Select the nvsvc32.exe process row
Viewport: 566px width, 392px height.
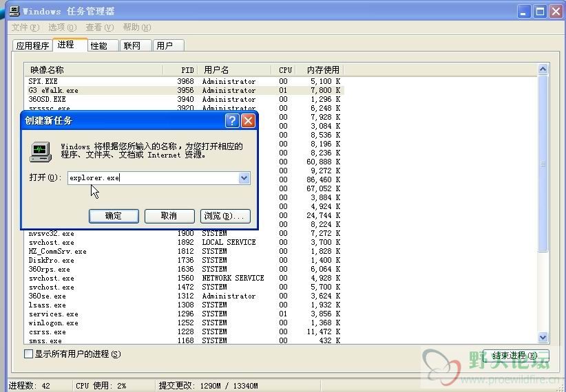[185, 234]
